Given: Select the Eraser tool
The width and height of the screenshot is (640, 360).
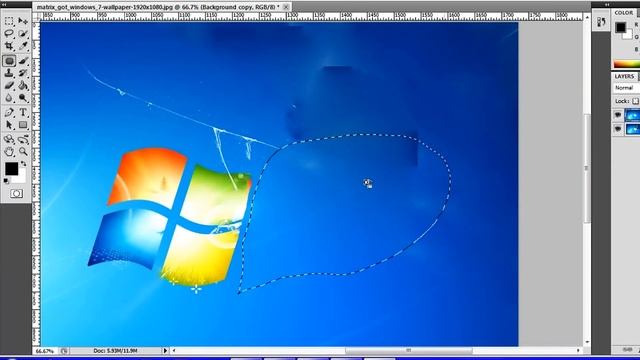Looking at the screenshot, I should [x=9, y=86].
